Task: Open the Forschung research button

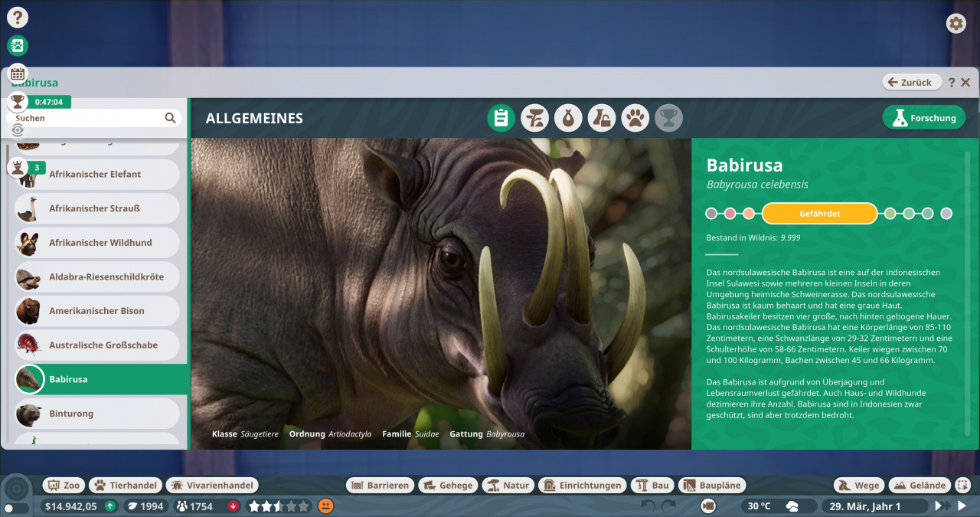Action: (924, 118)
